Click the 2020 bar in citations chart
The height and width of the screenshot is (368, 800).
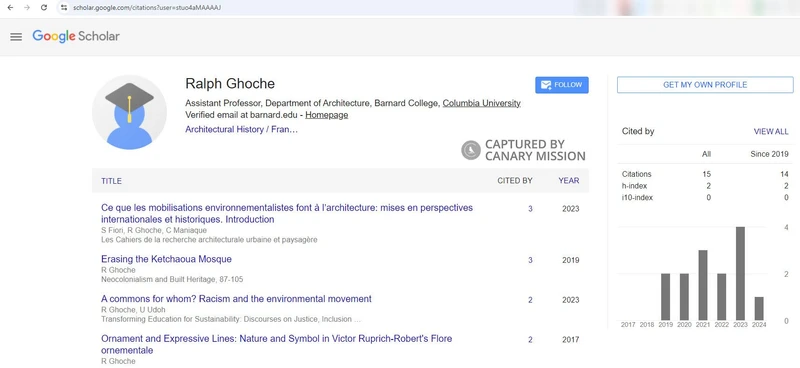click(x=684, y=297)
